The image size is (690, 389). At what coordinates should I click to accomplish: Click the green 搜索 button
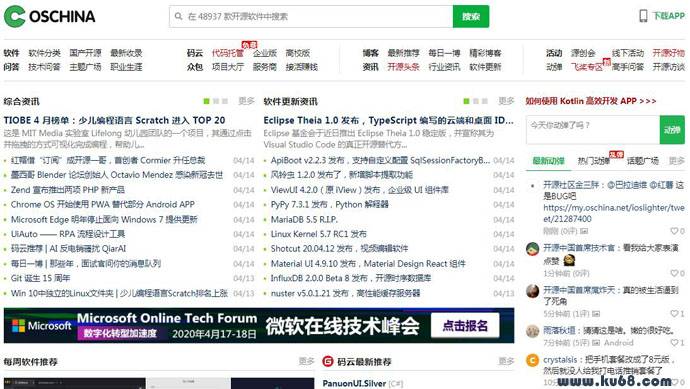pos(470,16)
